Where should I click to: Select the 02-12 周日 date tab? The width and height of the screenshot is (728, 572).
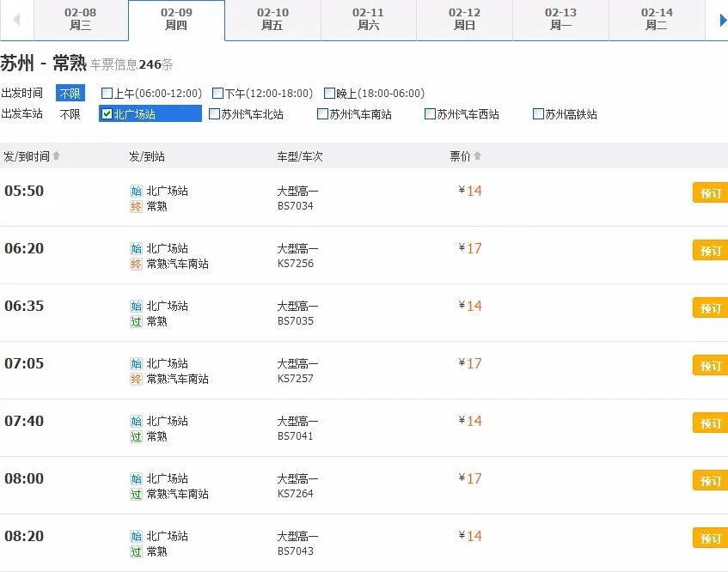point(464,19)
